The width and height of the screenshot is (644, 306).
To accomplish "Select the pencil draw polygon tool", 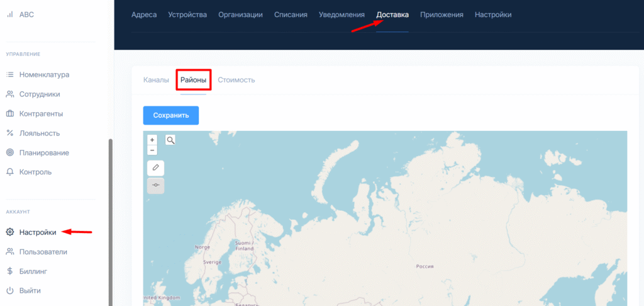I will click(x=155, y=168).
